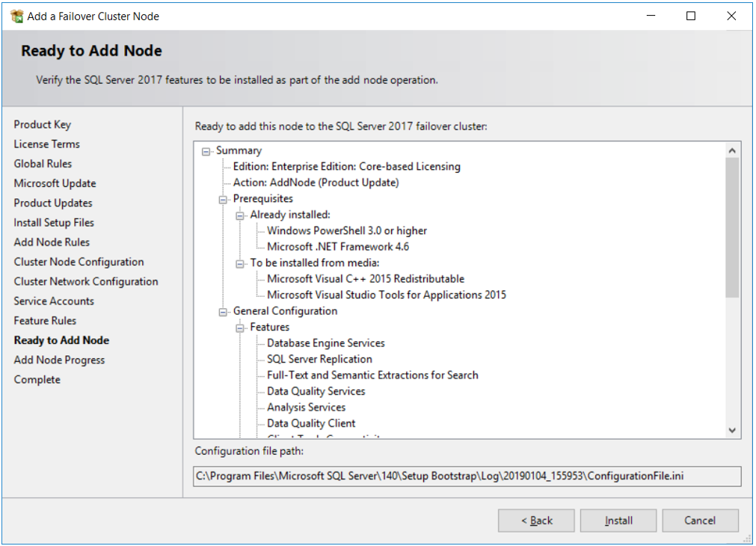Click the SQL Server setup title bar icon
The height and width of the screenshot is (546, 756).
(x=17, y=16)
